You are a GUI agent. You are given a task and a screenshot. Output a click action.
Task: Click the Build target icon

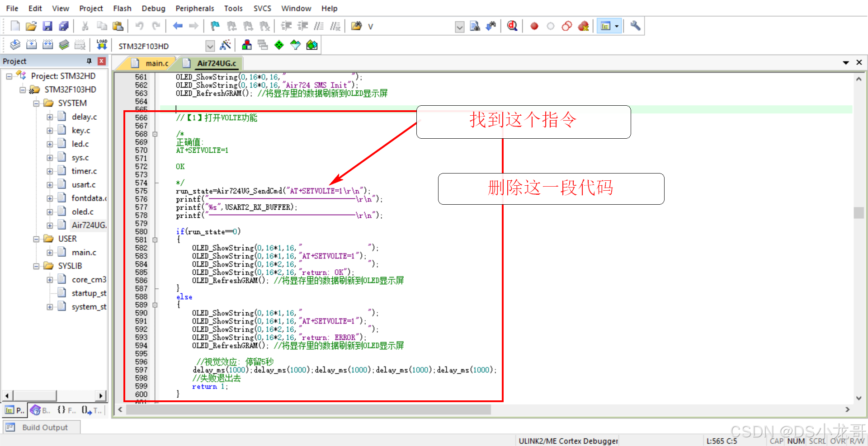coord(31,45)
